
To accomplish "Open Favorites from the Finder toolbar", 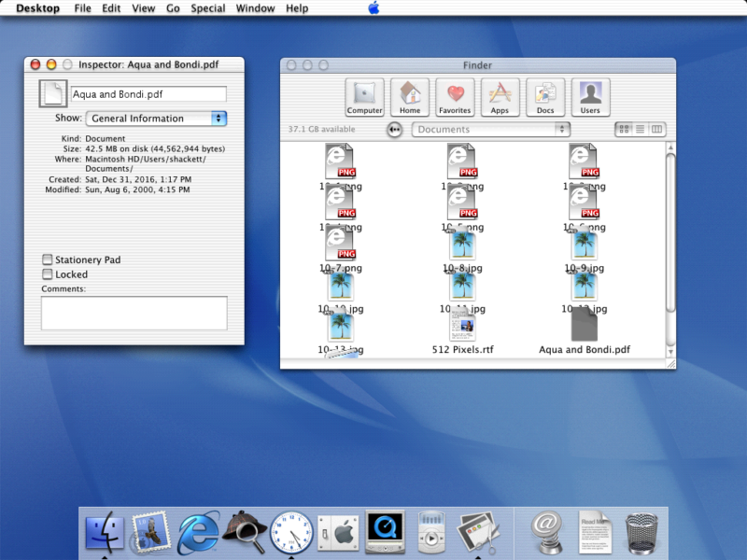I will pos(455,96).
